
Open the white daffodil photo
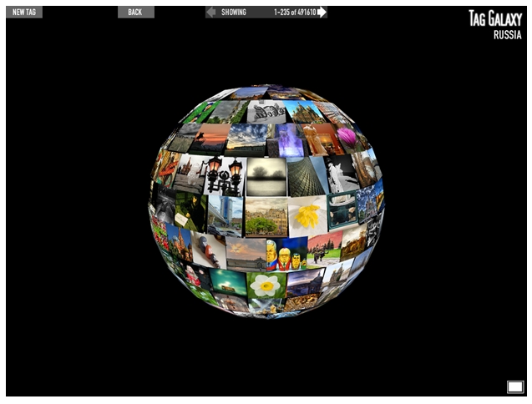pyautogui.click(x=266, y=285)
